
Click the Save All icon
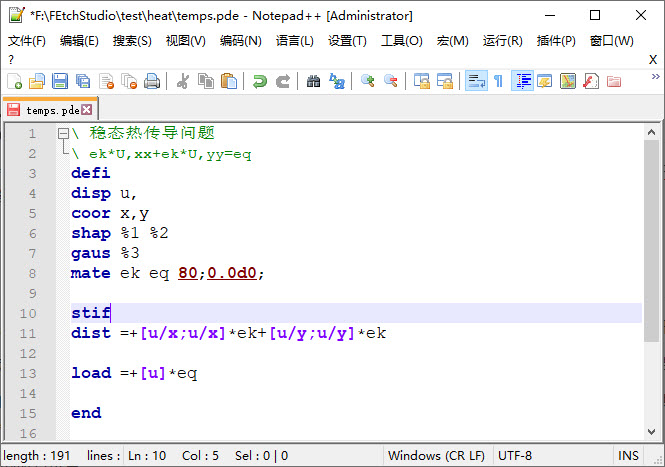pos(83,81)
